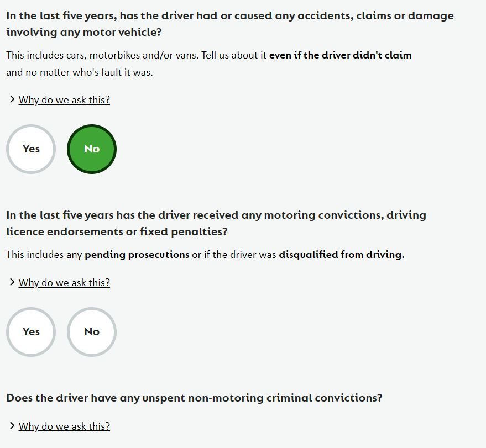Click the 'cars, motorbikes and/or vans' sentence
486x448 pixels.
102,55
